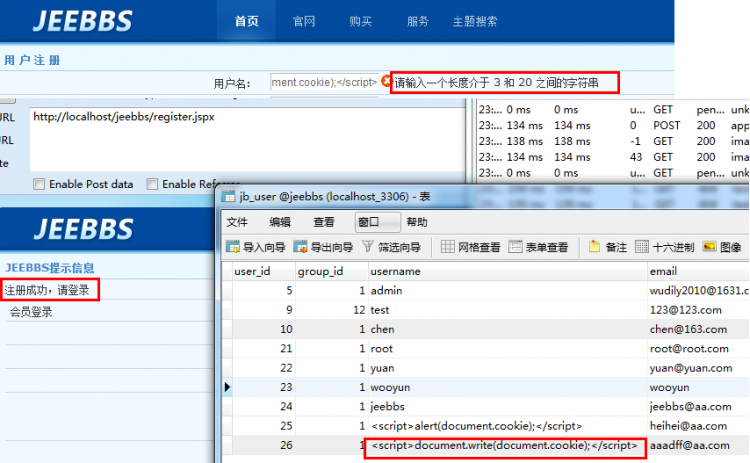The height and width of the screenshot is (463, 750).
Task: Enable the Post data checkbox
Action: point(39,184)
